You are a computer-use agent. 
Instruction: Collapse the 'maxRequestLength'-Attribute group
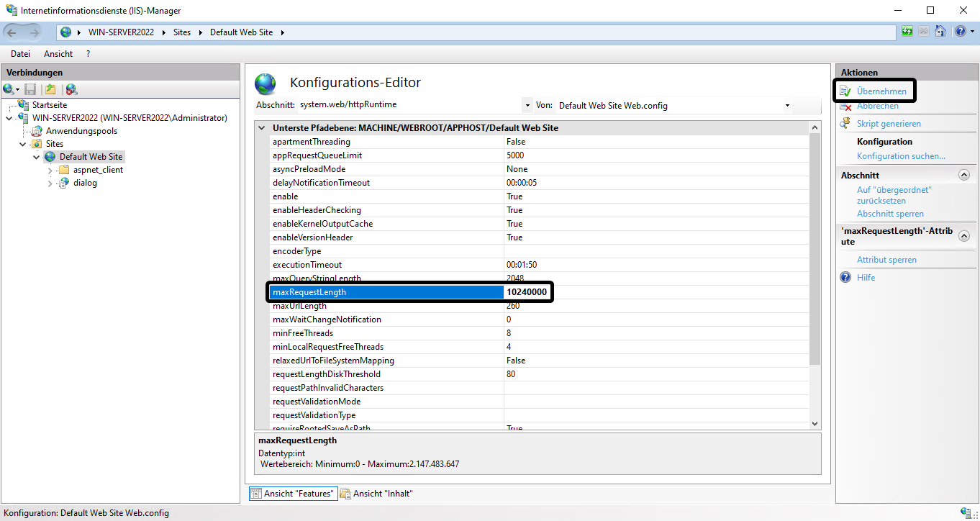point(964,236)
